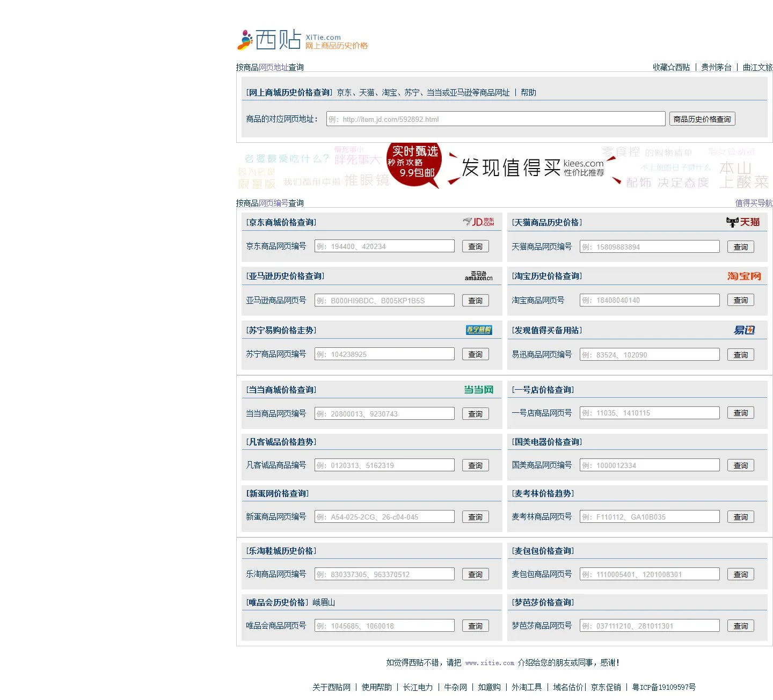Focus the 凡客诚品商品编号 input field

point(384,465)
